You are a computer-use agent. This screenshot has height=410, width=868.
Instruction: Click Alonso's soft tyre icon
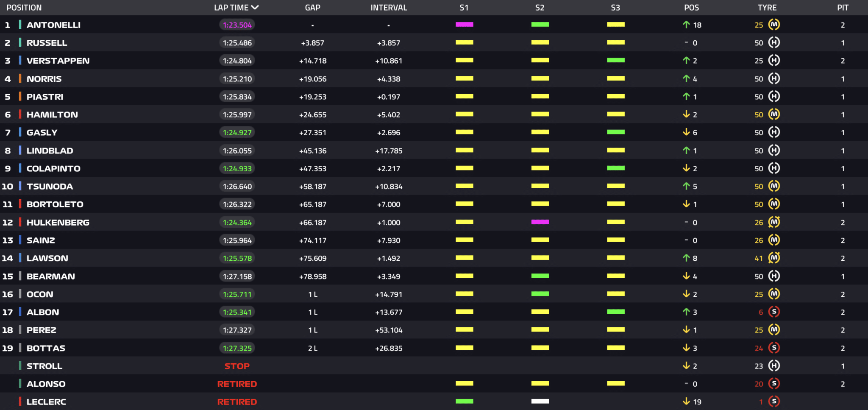(774, 383)
